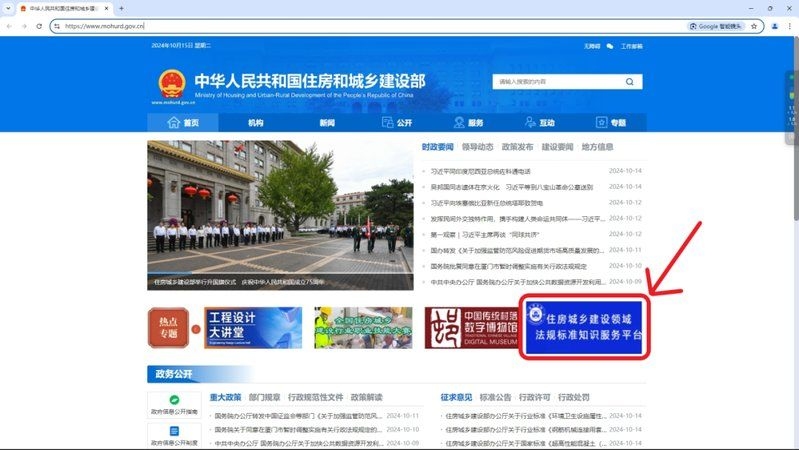Click the 无障碍 accessibility link
799x450 pixels.
pyautogui.click(x=592, y=46)
